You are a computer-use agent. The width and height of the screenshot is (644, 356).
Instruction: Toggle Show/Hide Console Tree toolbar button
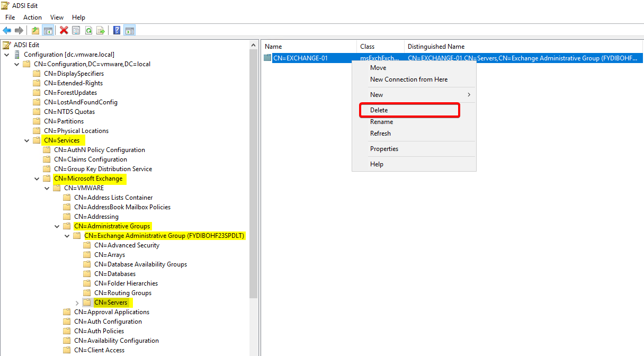point(48,30)
